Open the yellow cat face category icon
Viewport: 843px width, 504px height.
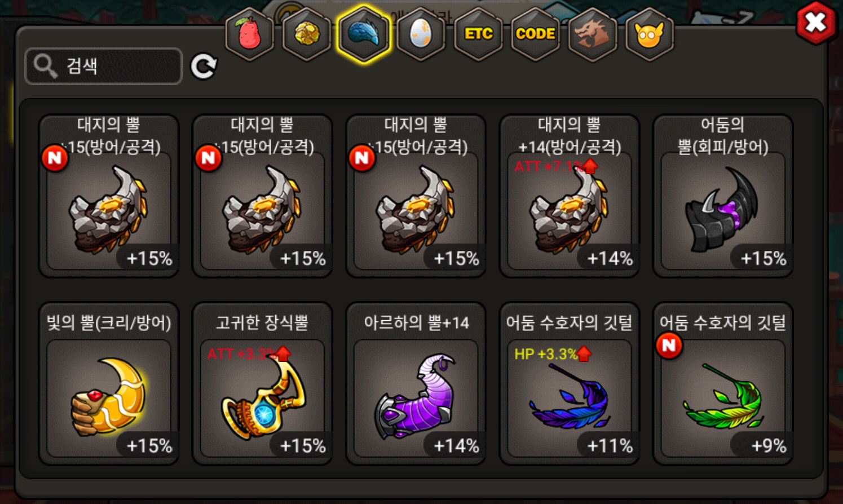(x=650, y=34)
